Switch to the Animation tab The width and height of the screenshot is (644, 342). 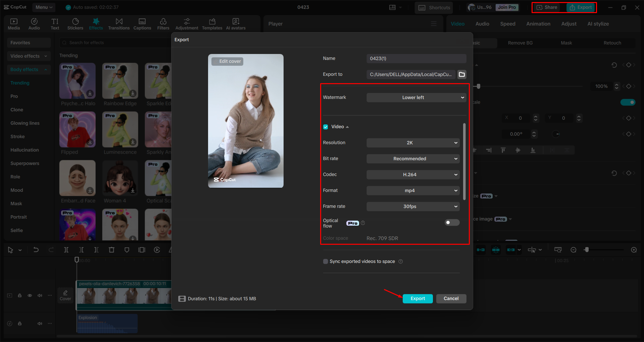(538, 24)
